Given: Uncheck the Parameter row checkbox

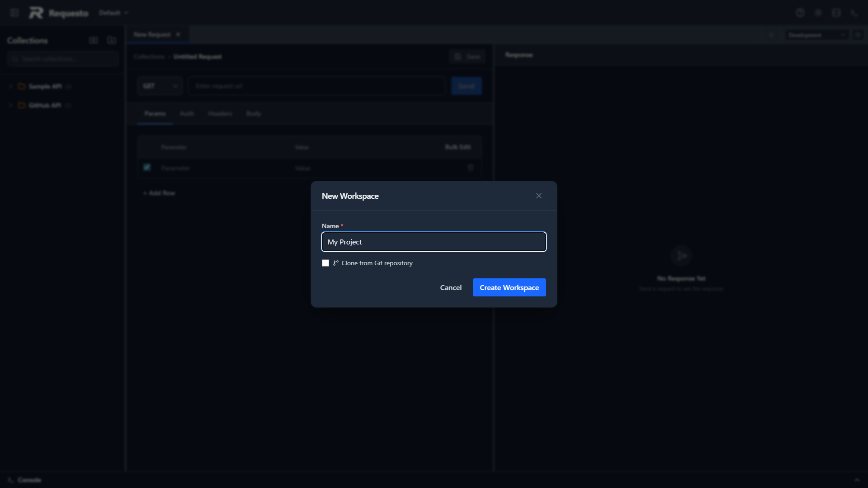Looking at the screenshot, I should (x=146, y=167).
